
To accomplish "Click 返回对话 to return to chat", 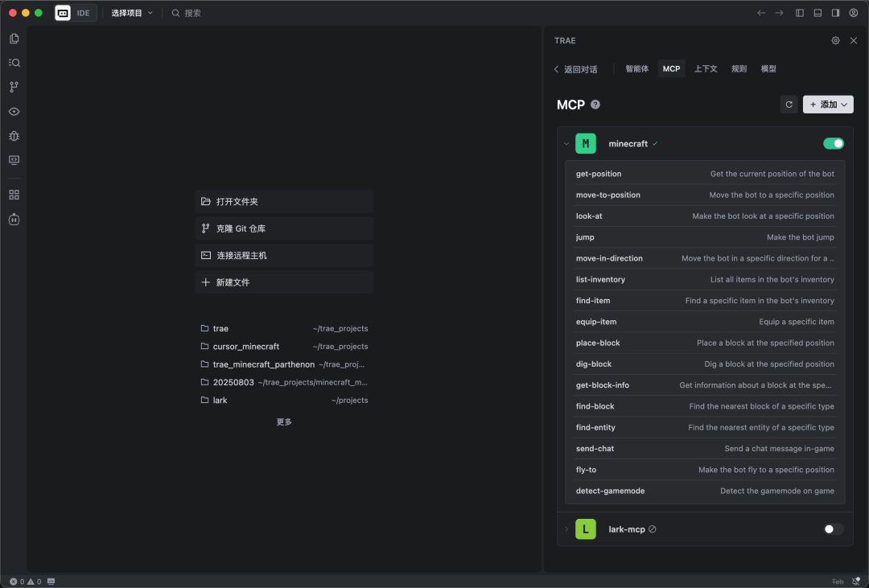I will pyautogui.click(x=575, y=69).
